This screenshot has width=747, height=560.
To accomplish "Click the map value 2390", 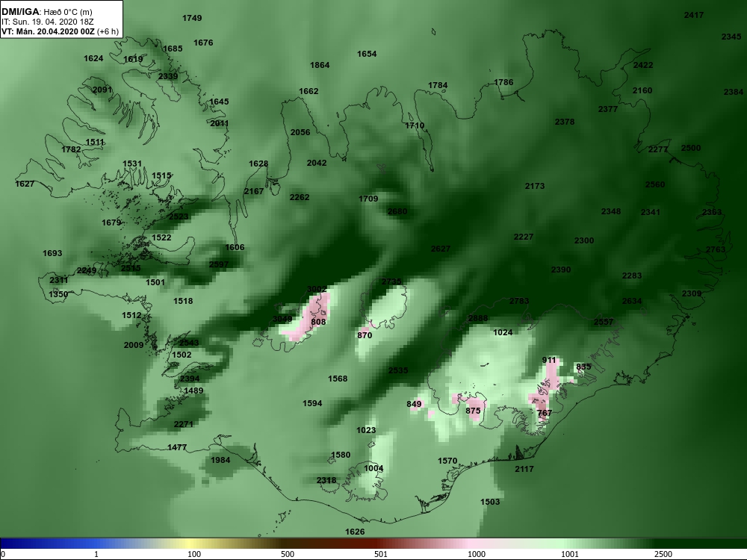I will (561, 270).
